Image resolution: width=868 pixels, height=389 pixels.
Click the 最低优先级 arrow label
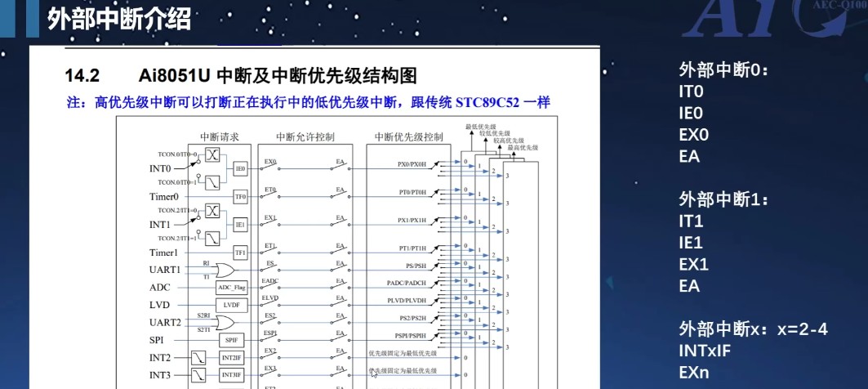[x=480, y=127]
